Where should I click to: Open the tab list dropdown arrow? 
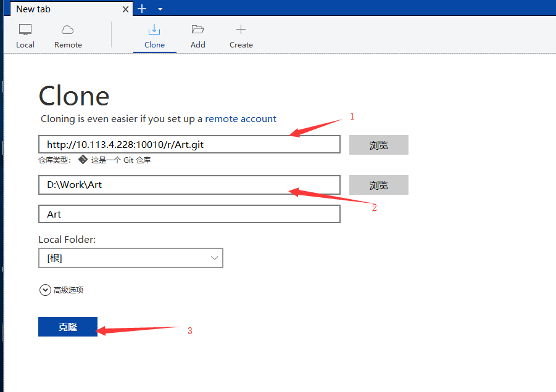click(x=160, y=9)
